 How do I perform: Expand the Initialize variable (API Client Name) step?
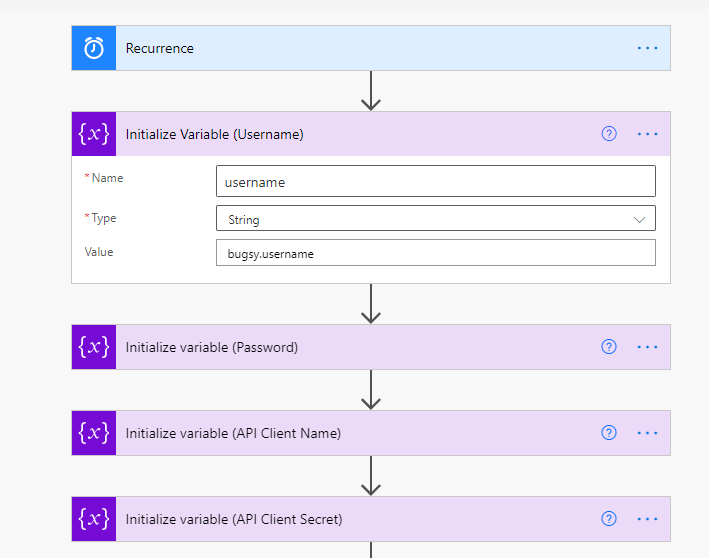371,433
